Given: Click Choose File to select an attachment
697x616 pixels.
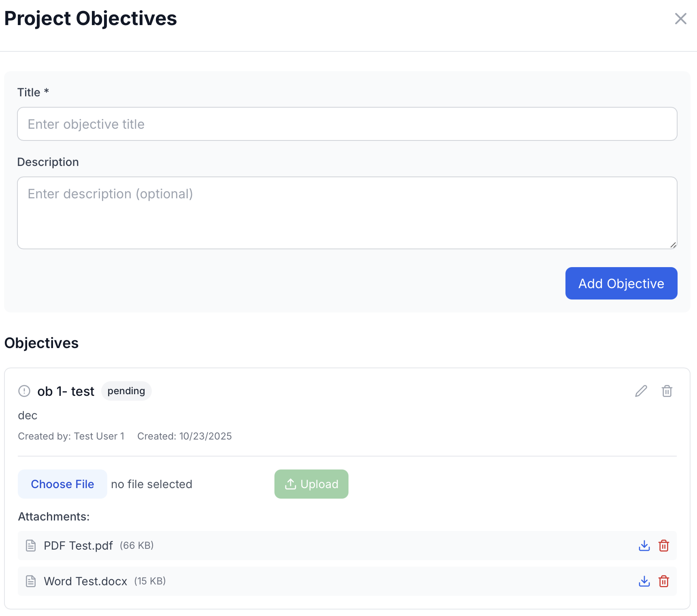Looking at the screenshot, I should click(62, 484).
